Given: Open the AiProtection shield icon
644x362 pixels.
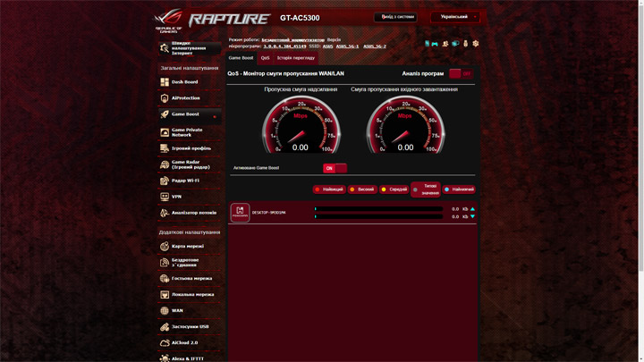Looking at the screenshot, I should pyautogui.click(x=165, y=98).
